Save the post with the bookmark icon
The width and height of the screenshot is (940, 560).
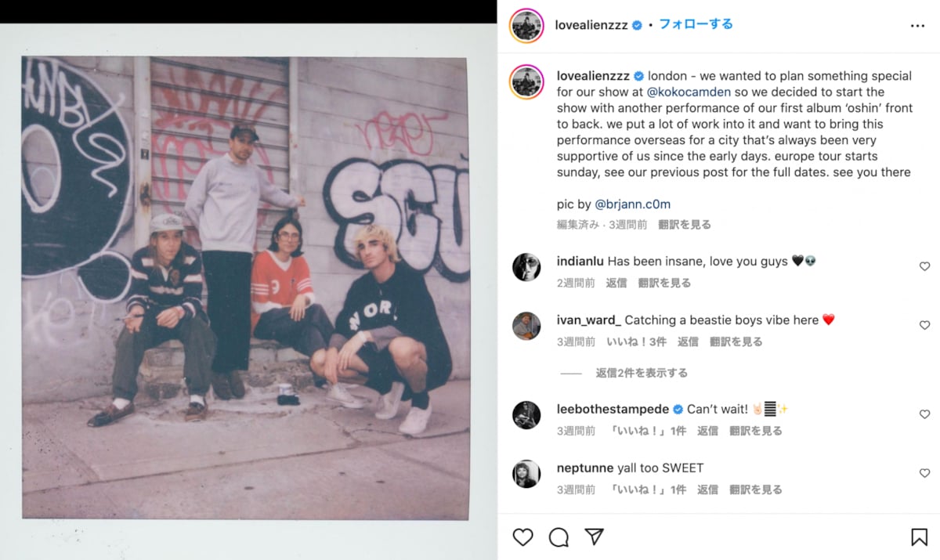click(919, 537)
